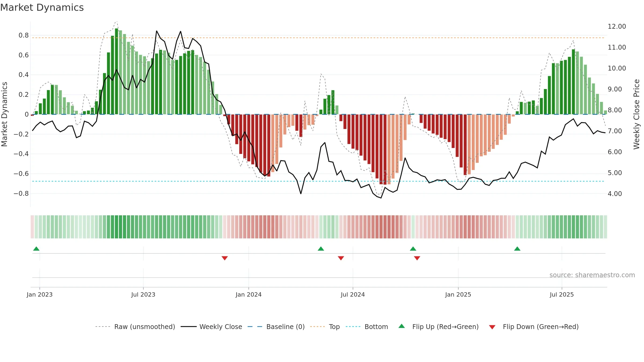Click the 4.00 price tick label
644x362 pixels.
coord(615,194)
